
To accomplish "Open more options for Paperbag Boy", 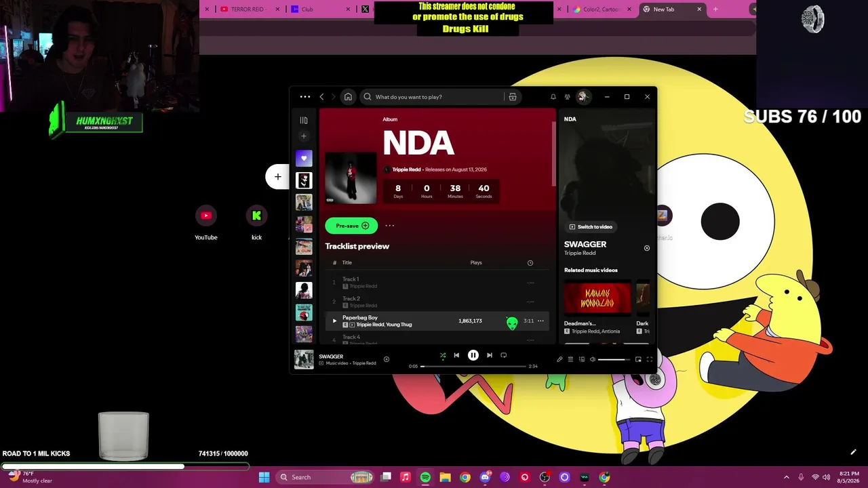I will 540,321.
